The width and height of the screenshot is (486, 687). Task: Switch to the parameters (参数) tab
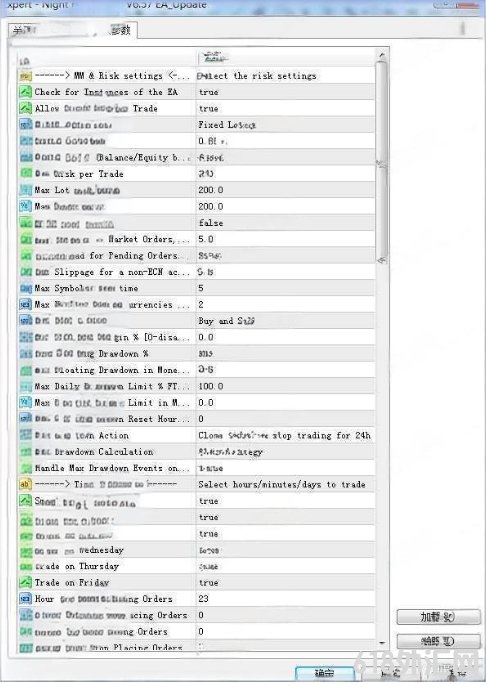(120, 30)
